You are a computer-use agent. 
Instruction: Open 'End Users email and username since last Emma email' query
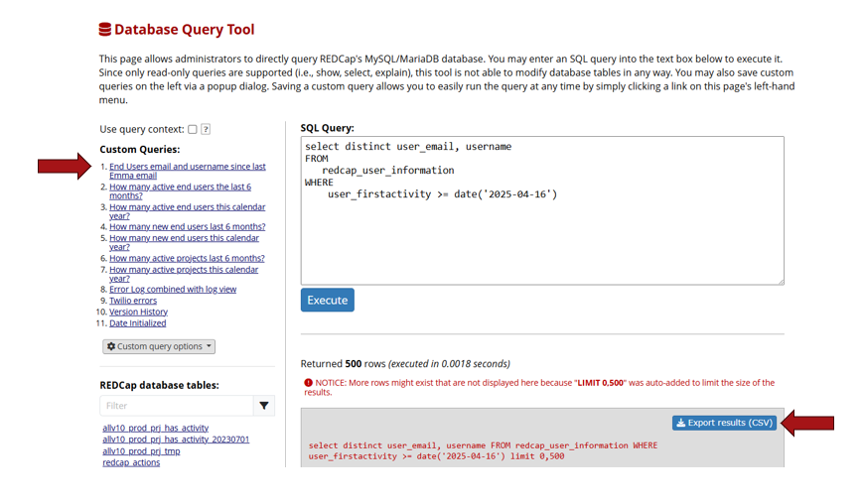[187, 171]
